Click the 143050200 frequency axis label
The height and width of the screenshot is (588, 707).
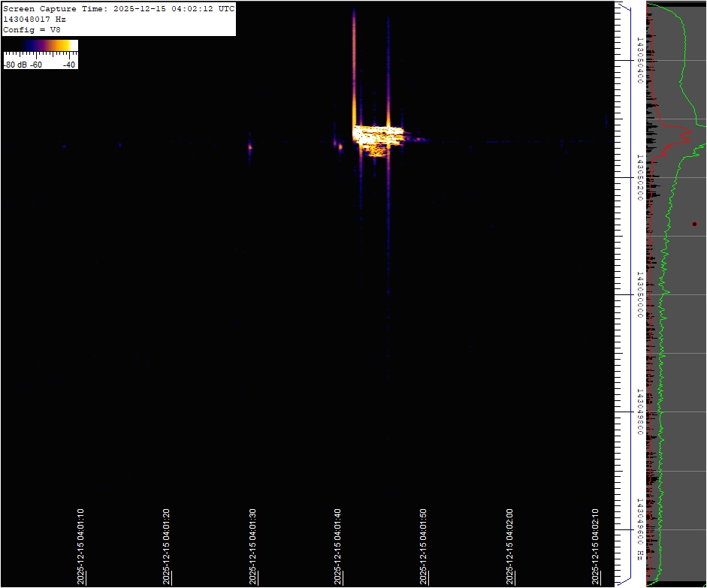[639, 177]
